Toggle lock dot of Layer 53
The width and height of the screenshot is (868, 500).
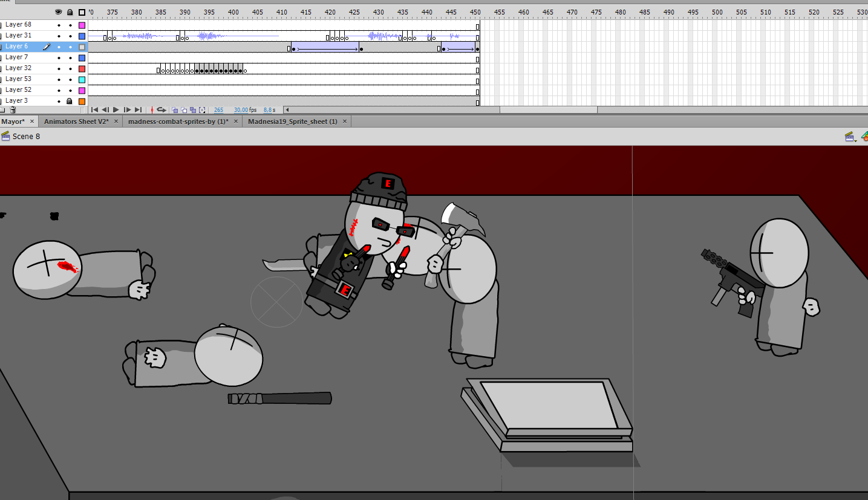[x=70, y=80]
